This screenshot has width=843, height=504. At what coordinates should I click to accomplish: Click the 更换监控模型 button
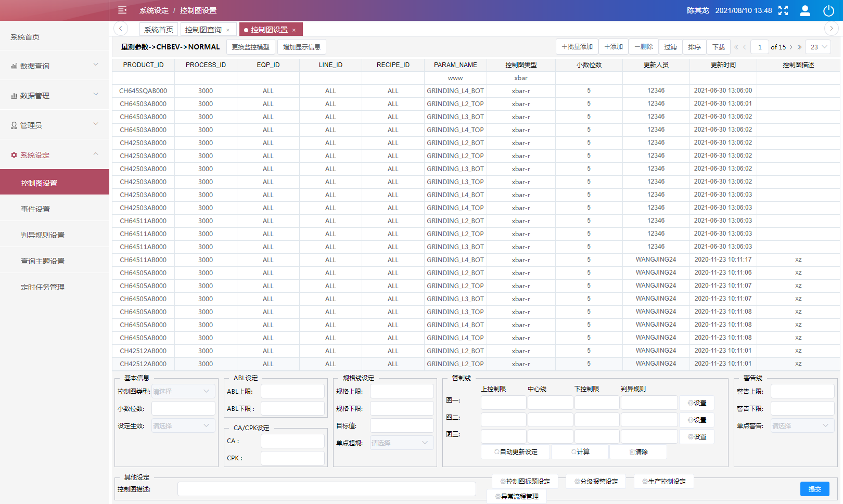pyautogui.click(x=250, y=47)
